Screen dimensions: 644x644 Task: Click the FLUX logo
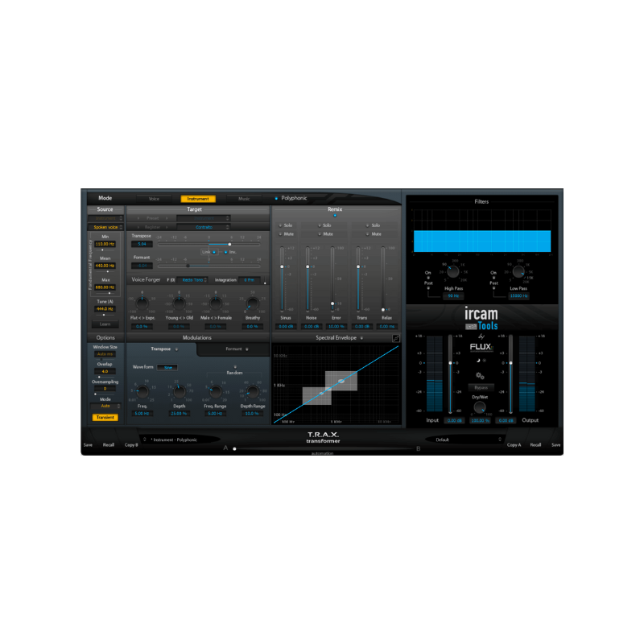pos(480,348)
